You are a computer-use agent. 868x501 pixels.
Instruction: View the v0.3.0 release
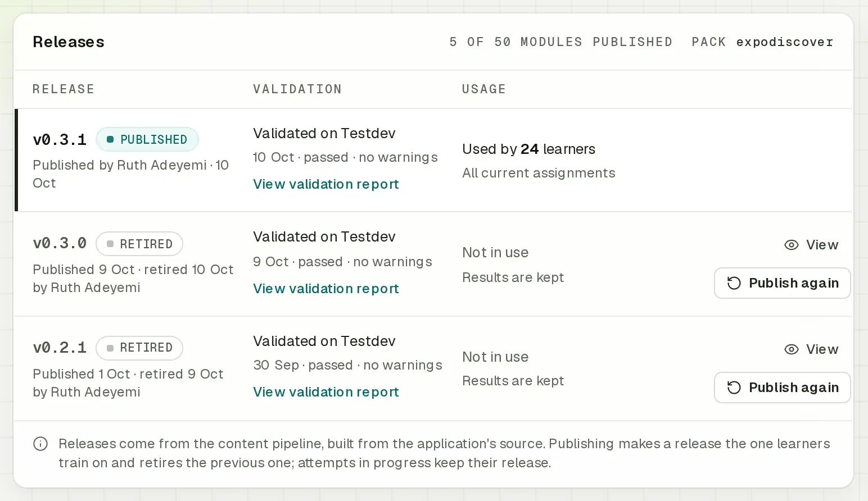811,245
